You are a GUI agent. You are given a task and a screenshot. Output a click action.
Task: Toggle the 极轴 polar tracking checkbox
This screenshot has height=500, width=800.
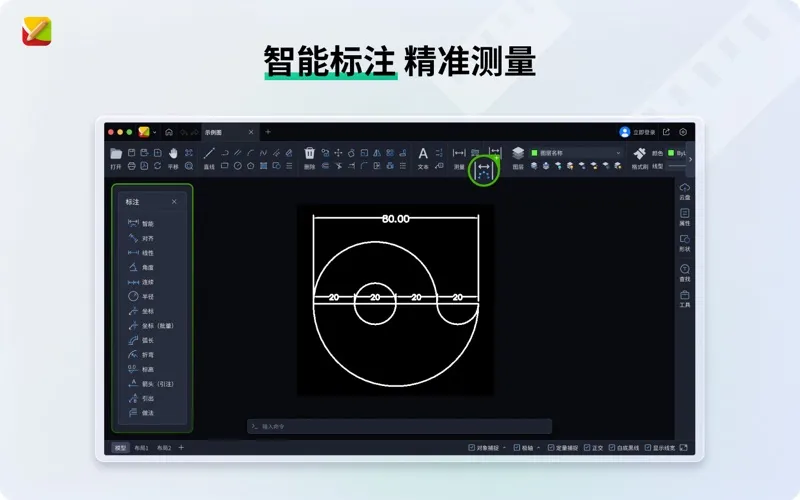(x=516, y=448)
